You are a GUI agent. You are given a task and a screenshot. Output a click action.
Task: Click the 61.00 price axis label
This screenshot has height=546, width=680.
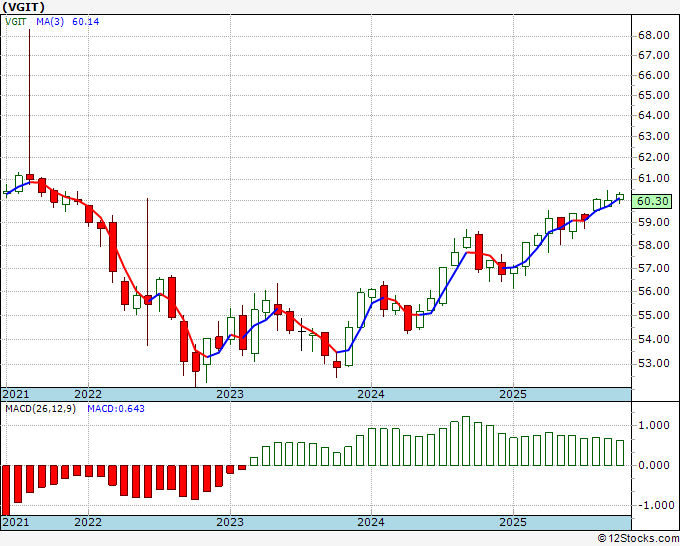pos(654,178)
